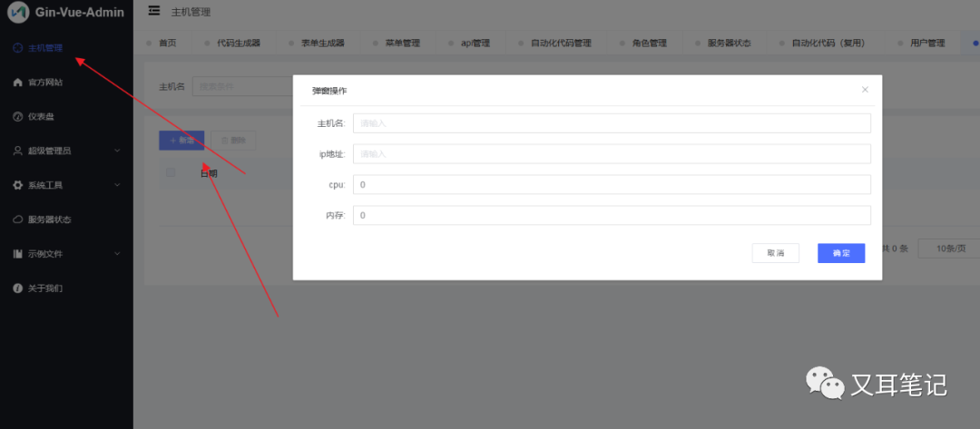Focus the 主机名 search condition field
The image size is (980, 429).
[x=242, y=86]
